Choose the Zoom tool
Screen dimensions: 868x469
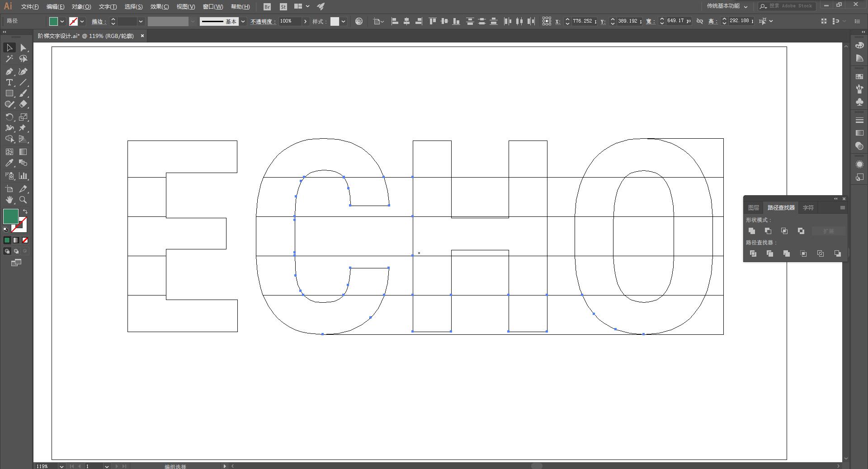[x=23, y=200]
